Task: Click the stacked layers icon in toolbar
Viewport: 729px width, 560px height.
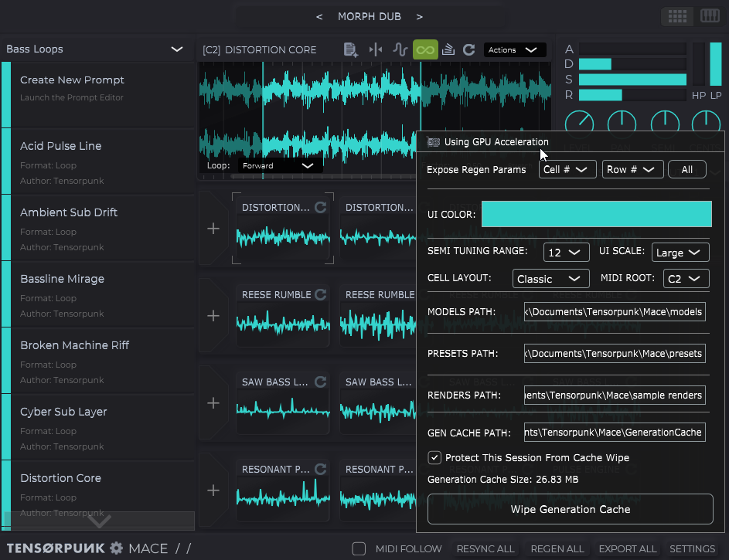Action: tap(448, 49)
